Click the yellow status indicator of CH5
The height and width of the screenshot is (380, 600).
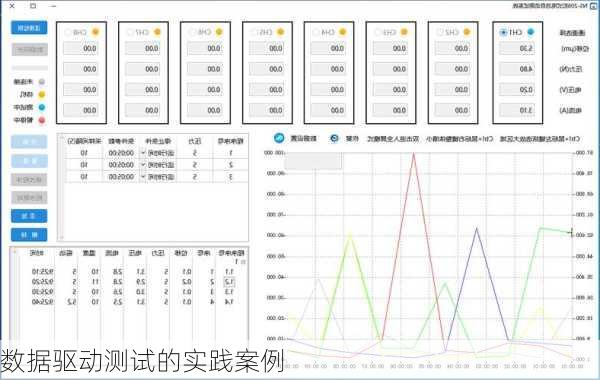pyautogui.click(x=281, y=32)
